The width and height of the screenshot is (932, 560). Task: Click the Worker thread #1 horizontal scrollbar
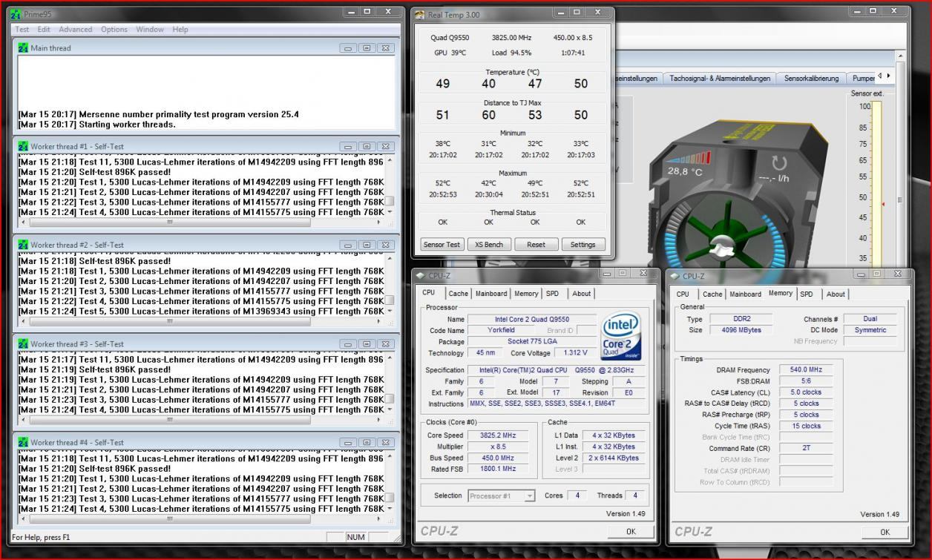click(170, 223)
